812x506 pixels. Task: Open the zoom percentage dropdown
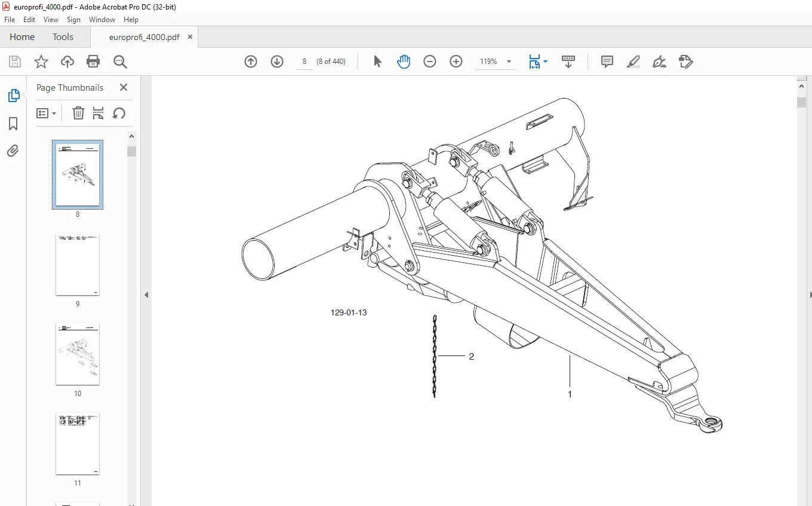click(509, 62)
